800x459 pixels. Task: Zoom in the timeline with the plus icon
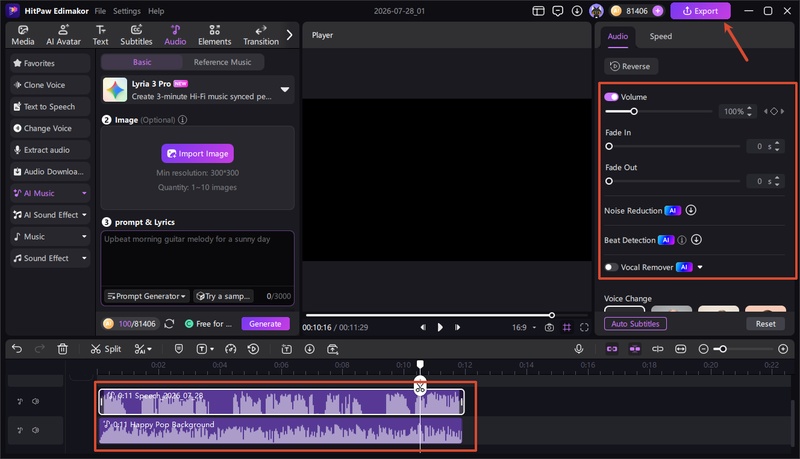pos(783,349)
